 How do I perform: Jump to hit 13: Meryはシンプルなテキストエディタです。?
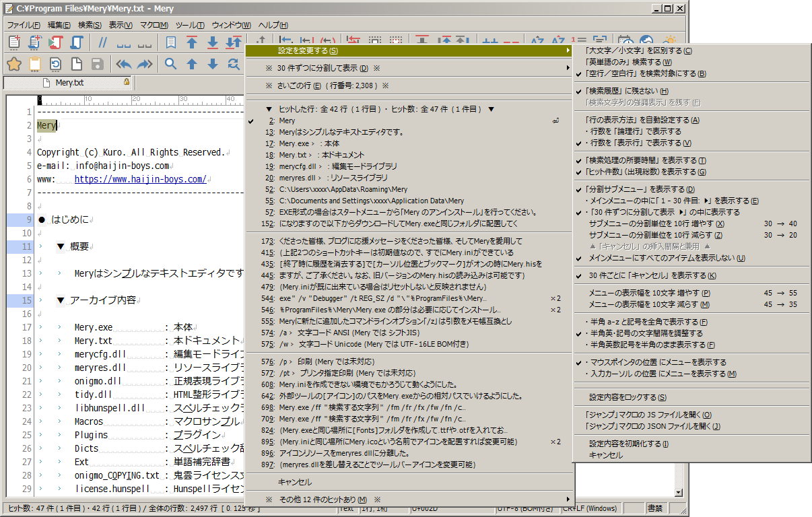pyautogui.click(x=409, y=132)
